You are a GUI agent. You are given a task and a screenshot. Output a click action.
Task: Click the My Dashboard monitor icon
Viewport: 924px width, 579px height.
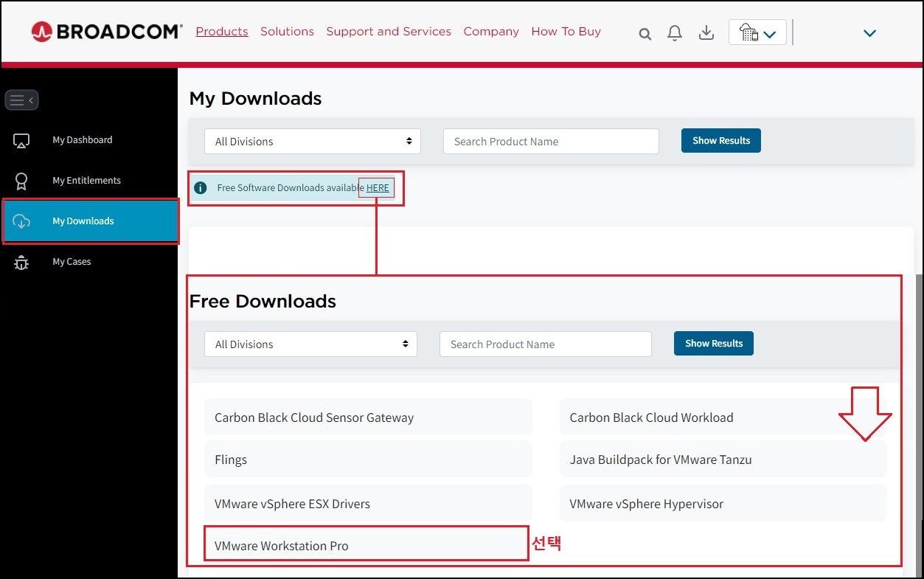[21, 140]
